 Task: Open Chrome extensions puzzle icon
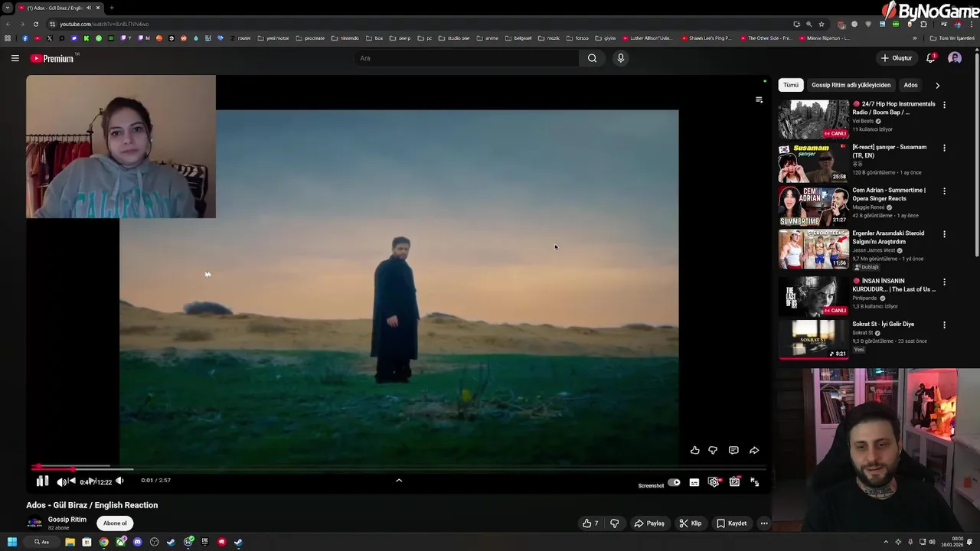pyautogui.click(x=924, y=24)
